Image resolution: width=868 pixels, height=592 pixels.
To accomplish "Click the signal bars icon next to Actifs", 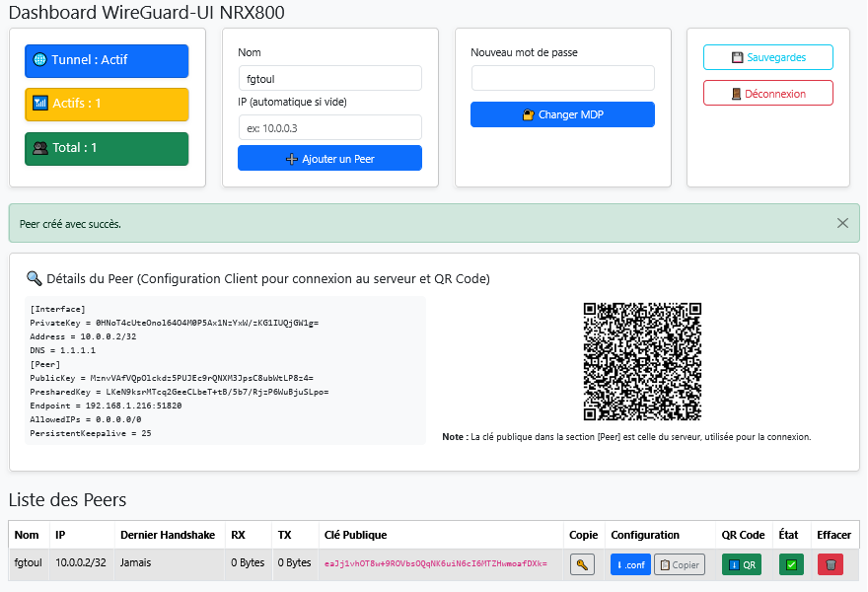I will pos(40,103).
